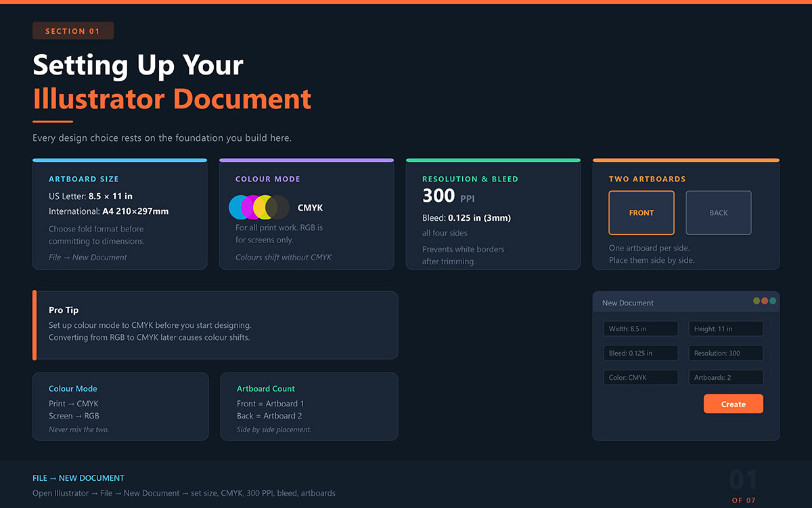Viewport: 812px width, 508px height.
Task: Click 'Print → CMYK' text
Action: click(74, 404)
